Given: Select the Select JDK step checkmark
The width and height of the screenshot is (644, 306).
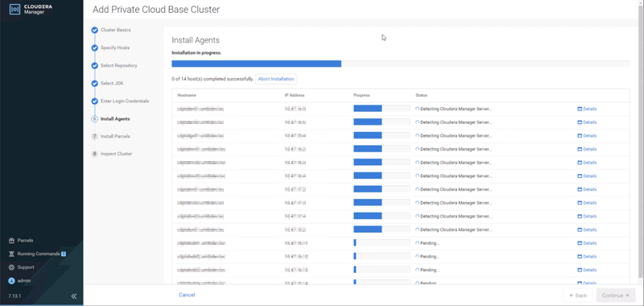Looking at the screenshot, I should click(x=95, y=84).
